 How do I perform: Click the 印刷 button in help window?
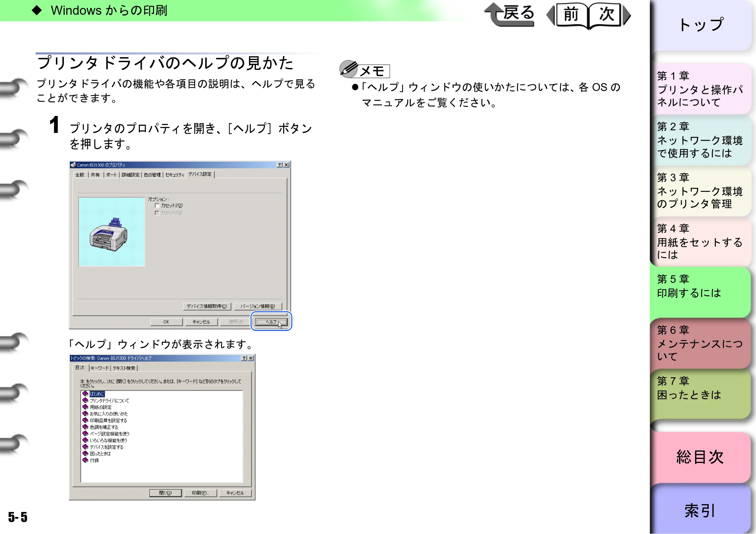tap(200, 493)
